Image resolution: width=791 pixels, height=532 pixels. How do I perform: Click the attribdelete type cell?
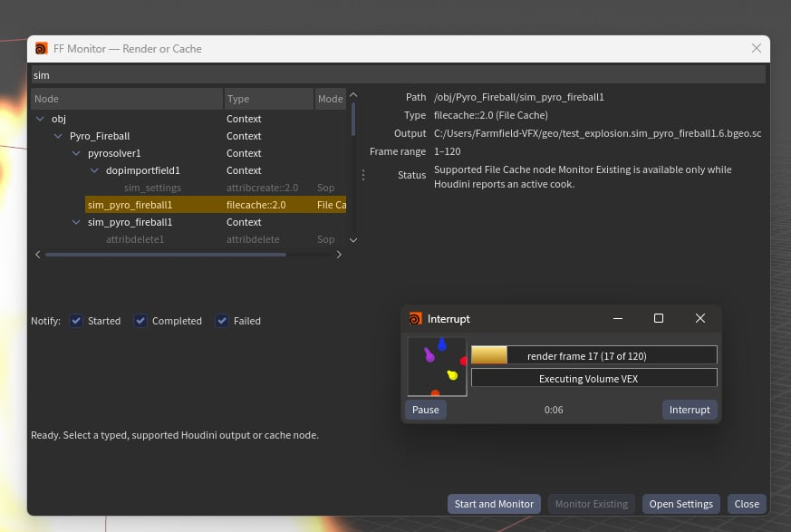pyautogui.click(x=253, y=239)
